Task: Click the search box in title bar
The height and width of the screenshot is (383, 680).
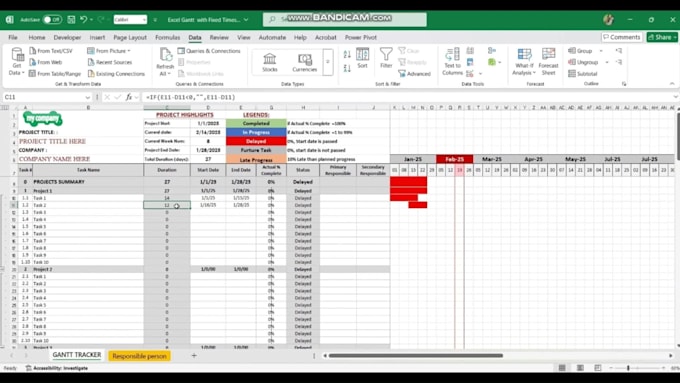Action: (x=345, y=20)
